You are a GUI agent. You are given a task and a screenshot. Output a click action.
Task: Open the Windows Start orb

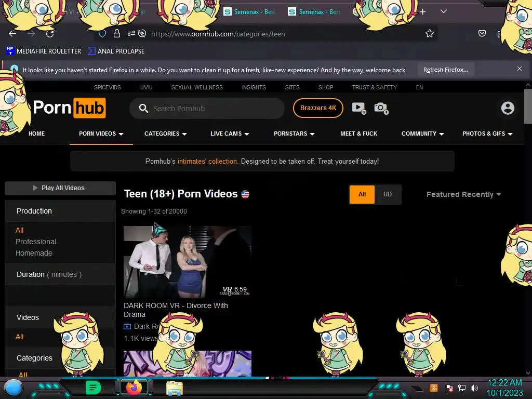tap(14, 388)
